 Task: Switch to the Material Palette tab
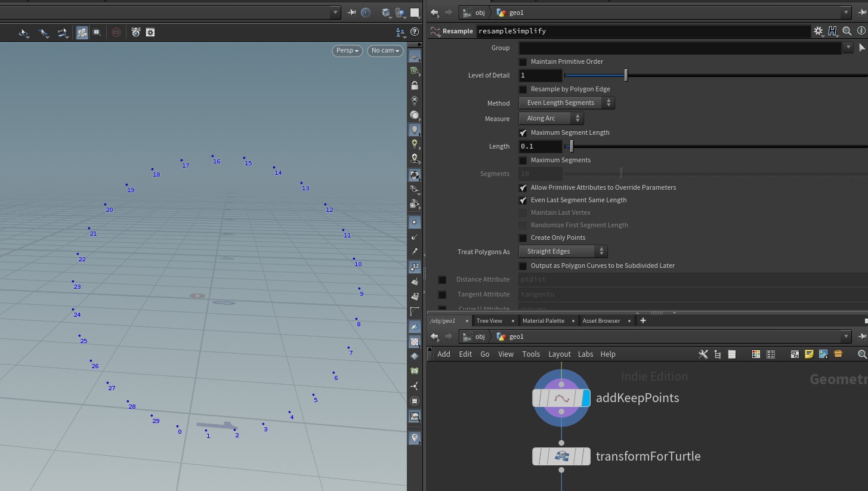pyautogui.click(x=543, y=321)
